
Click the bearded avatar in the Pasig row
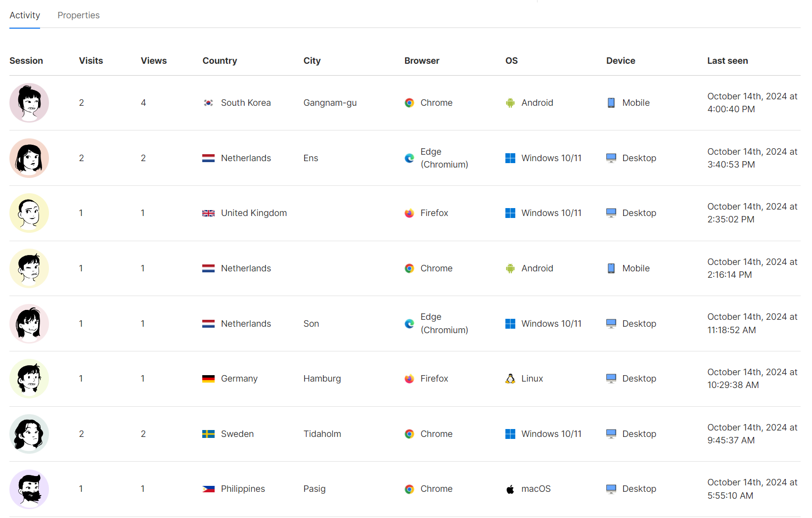point(29,489)
